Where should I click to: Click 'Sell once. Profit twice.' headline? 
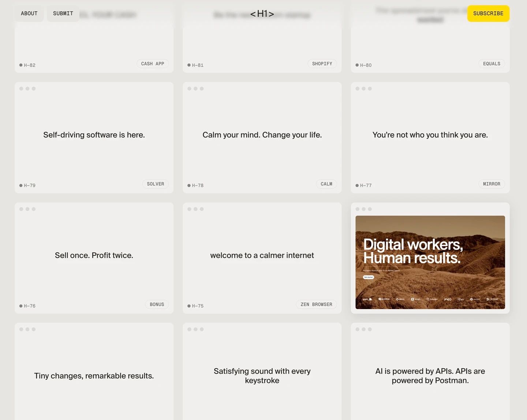(x=94, y=256)
